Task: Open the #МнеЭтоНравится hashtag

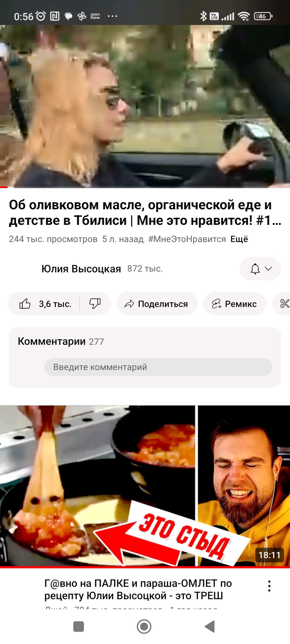Action: click(187, 239)
